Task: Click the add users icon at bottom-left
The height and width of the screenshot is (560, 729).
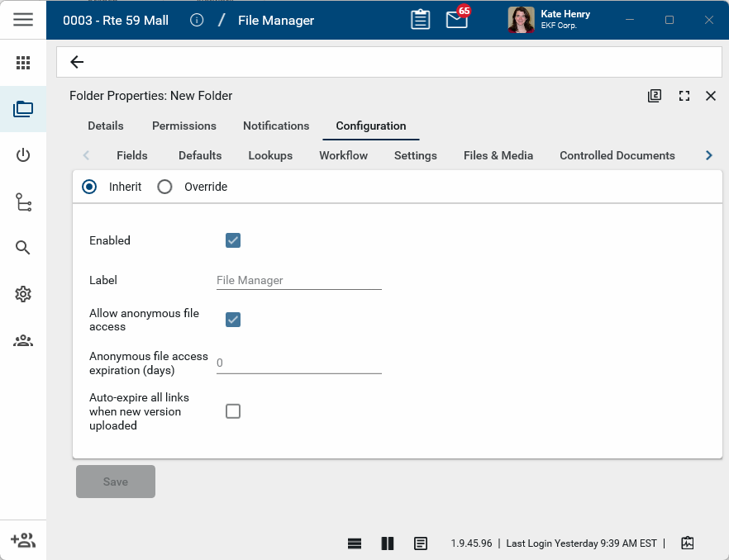Action: [x=23, y=540]
